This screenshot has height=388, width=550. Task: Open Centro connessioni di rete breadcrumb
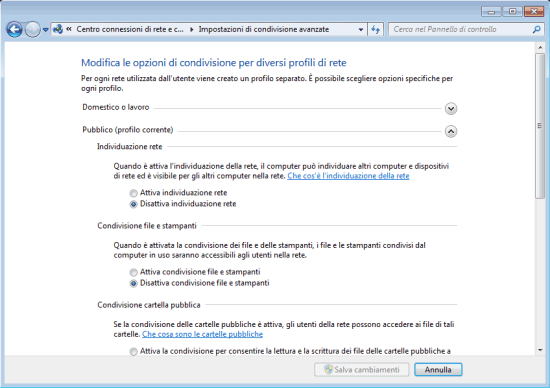coord(130,29)
